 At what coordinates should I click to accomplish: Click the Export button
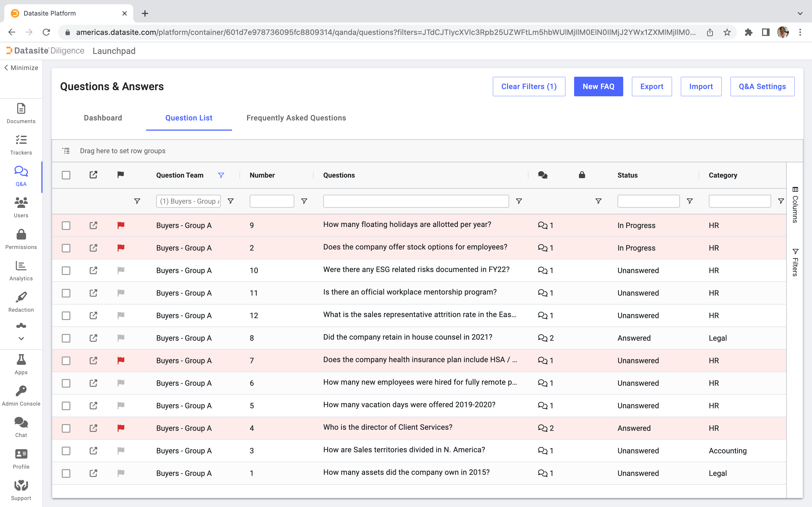coord(652,86)
